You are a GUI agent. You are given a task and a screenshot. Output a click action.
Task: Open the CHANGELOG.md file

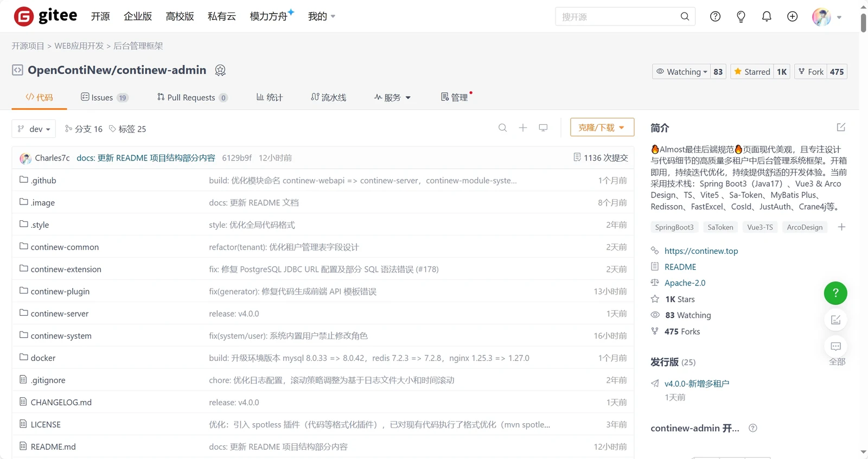(x=61, y=403)
